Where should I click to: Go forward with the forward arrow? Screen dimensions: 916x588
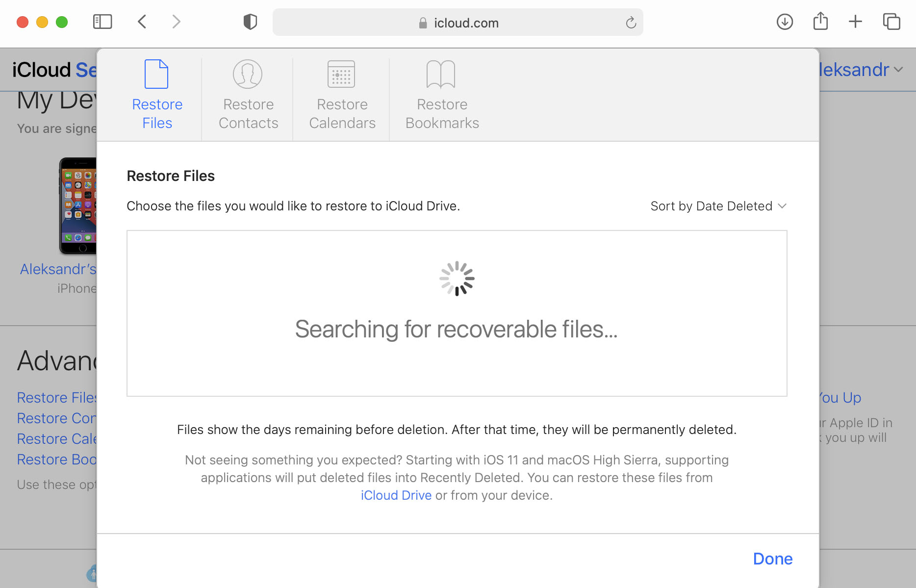tap(176, 22)
